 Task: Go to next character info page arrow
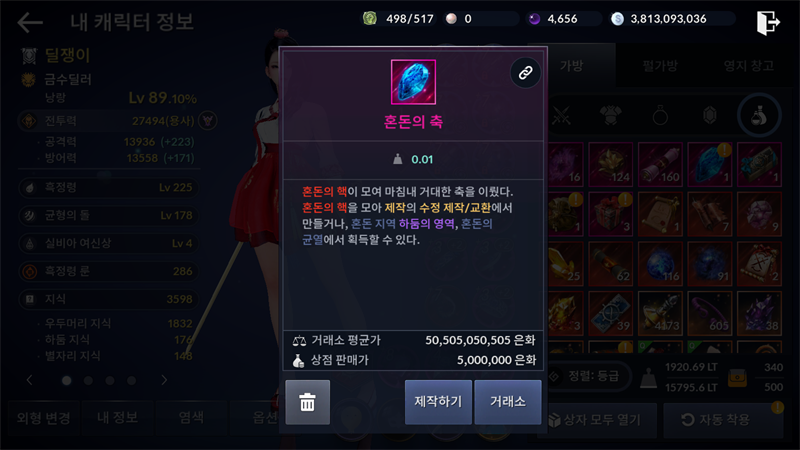[x=164, y=380]
